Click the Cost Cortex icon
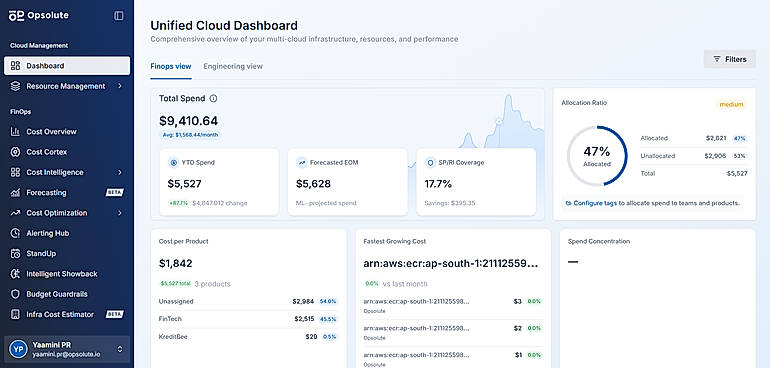 tap(15, 152)
